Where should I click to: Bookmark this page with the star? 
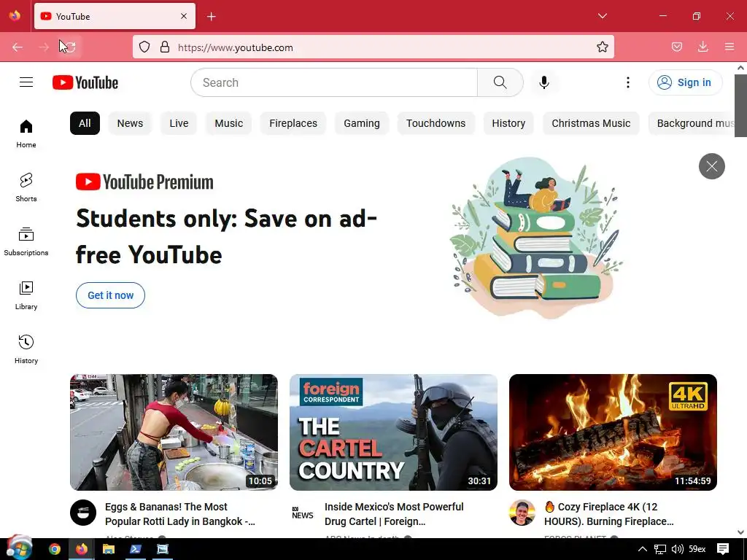click(602, 47)
